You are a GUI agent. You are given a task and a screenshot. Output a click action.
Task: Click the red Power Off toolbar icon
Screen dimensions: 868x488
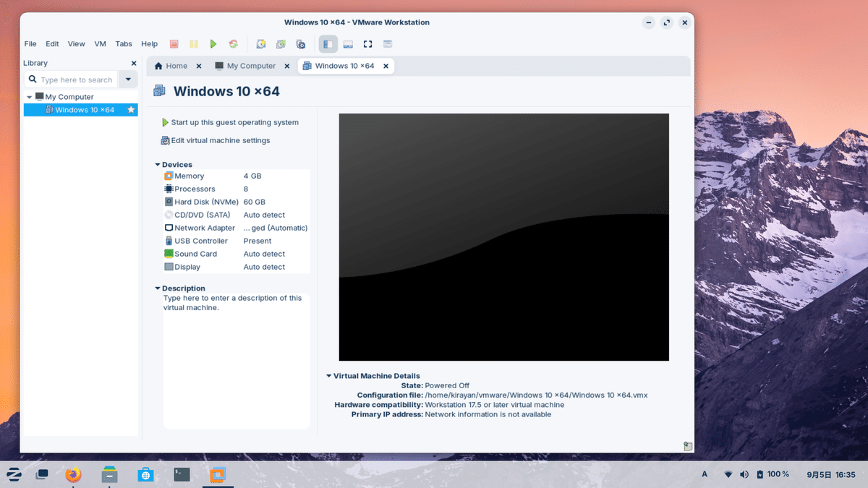[174, 44]
